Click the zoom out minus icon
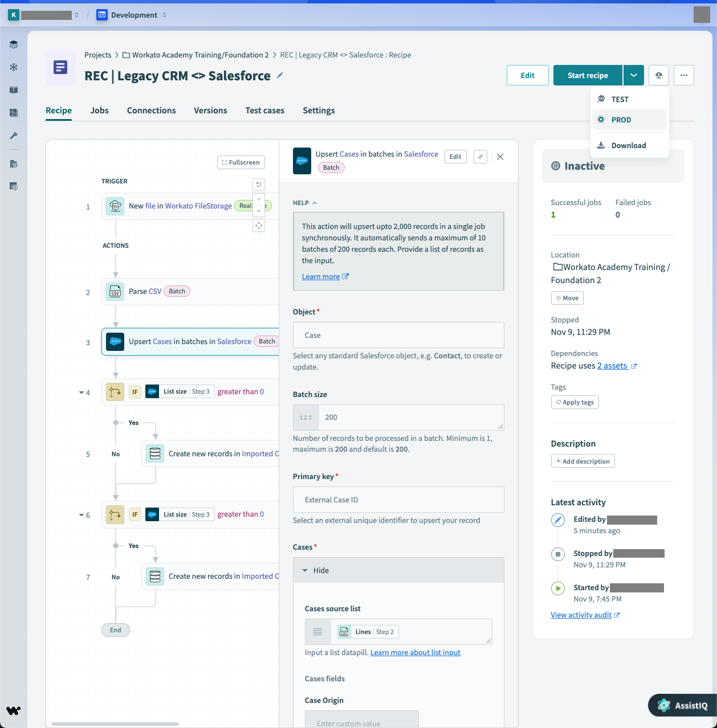 point(259,211)
